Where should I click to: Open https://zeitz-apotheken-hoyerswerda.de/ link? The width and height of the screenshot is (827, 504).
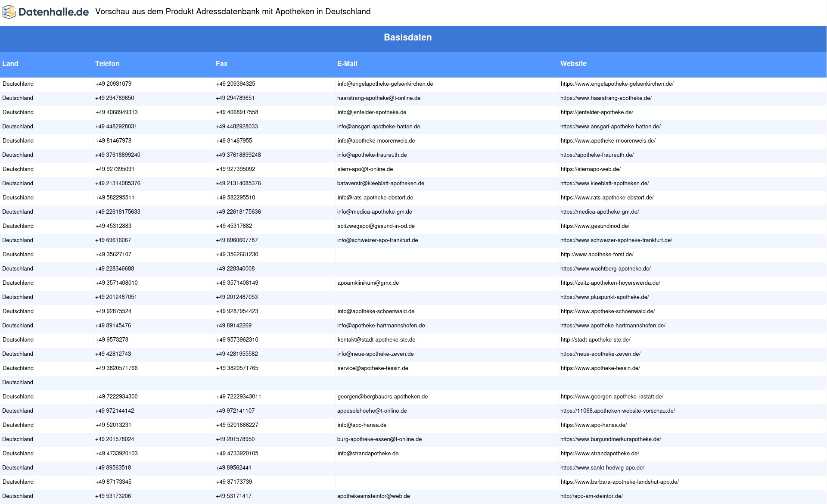[610, 283]
